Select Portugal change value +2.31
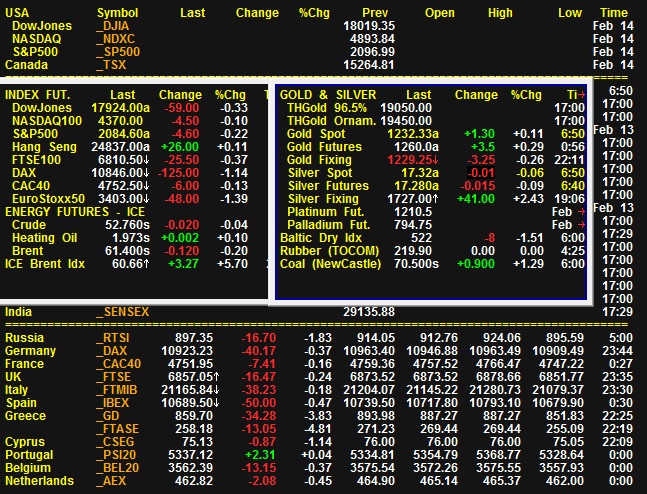Screen dimensions: 647x494 pyautogui.click(x=260, y=455)
